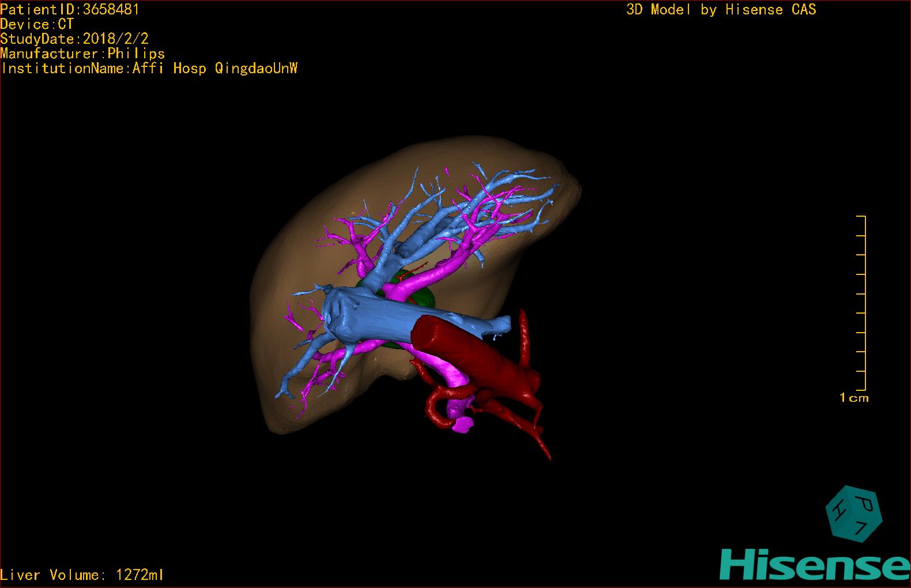Screen dimensions: 911x588
Task: Click the 1cm scale label
Action: click(854, 398)
